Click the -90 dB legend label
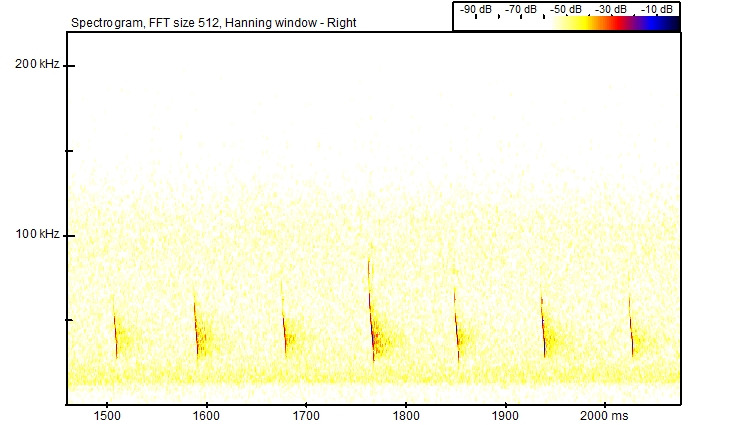 [x=476, y=9]
